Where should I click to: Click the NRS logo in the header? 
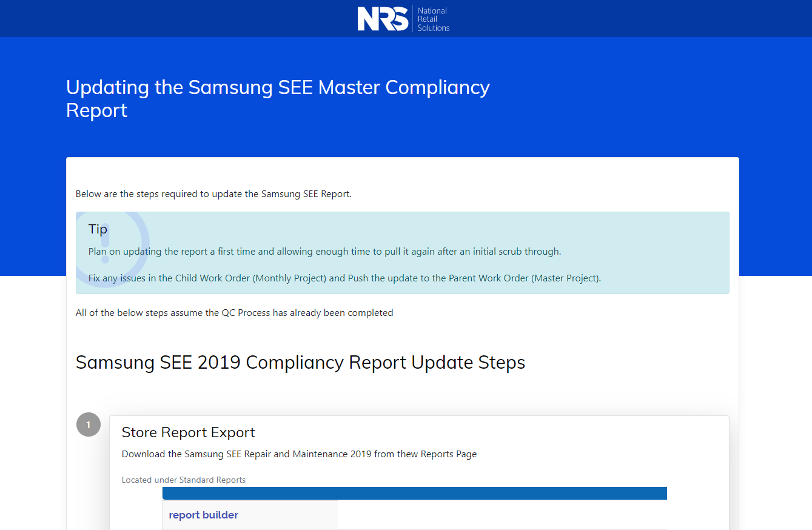tap(383, 19)
